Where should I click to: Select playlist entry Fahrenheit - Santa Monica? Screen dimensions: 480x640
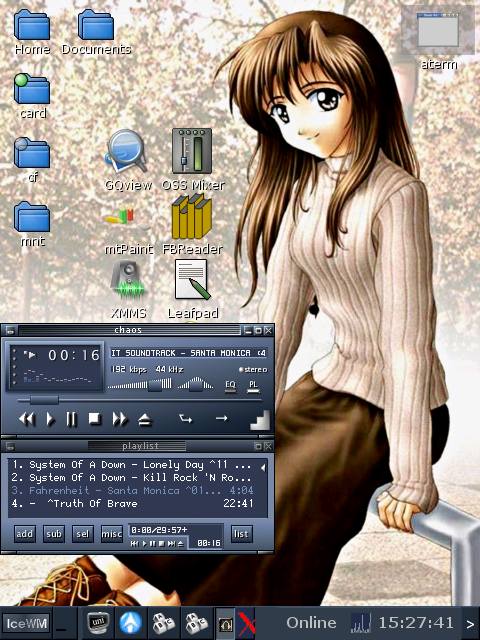click(x=131, y=490)
